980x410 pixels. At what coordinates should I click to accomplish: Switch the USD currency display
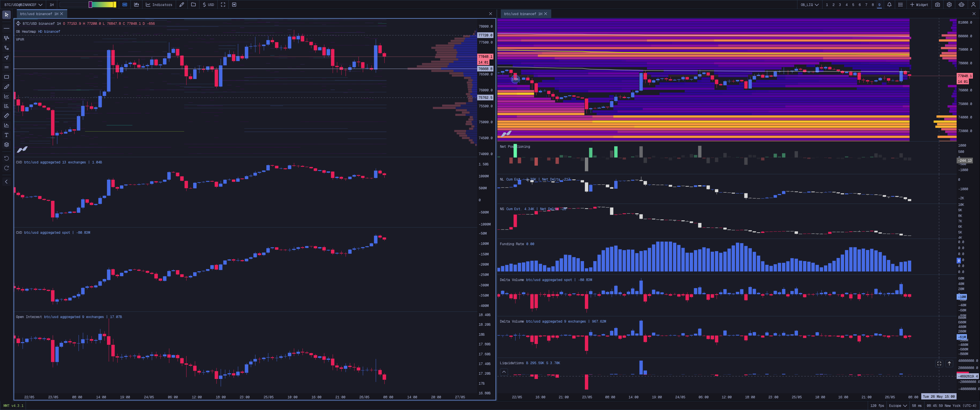[x=209, y=5]
